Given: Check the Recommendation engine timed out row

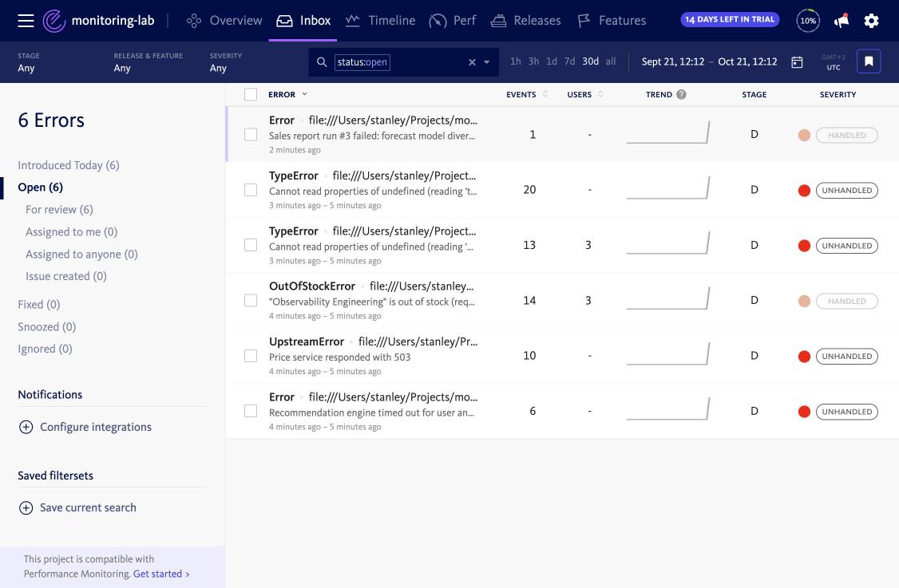Looking at the screenshot, I should 251,411.
